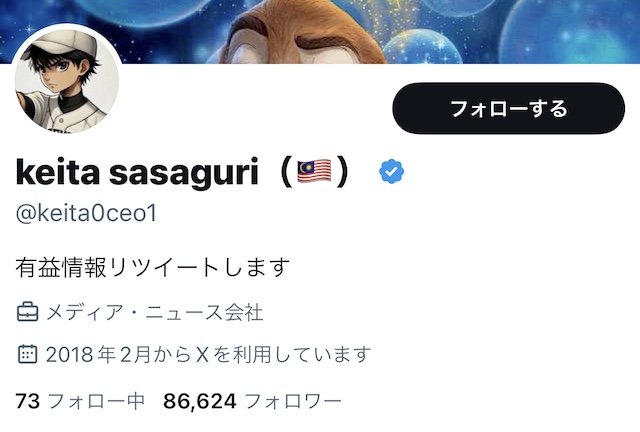
Task: Open the 73 フォロー中 following list
Action: (x=80, y=401)
